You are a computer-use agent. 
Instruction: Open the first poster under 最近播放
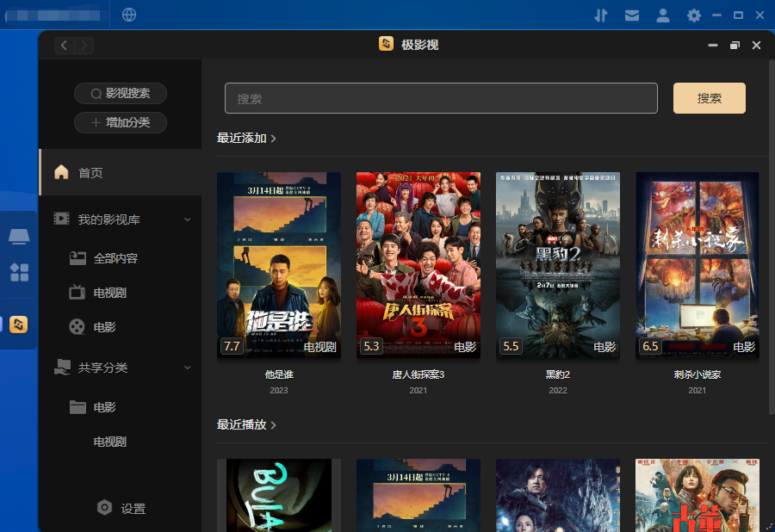pos(279,496)
